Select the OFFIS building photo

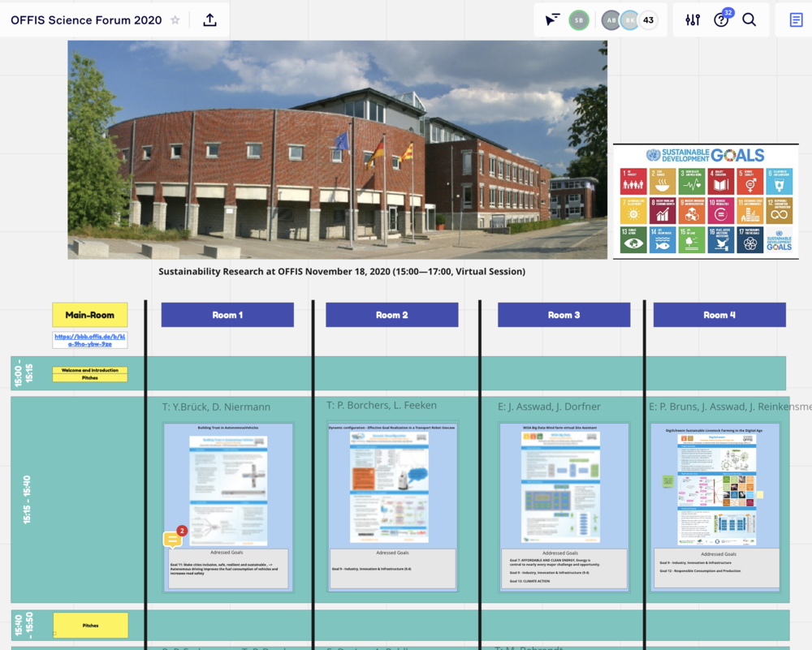[x=337, y=150]
